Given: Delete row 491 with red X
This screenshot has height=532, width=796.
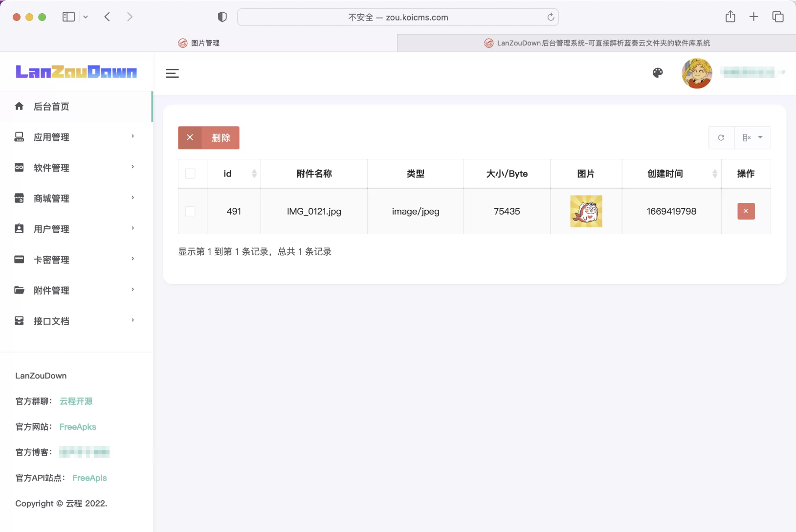Looking at the screenshot, I should click(x=746, y=211).
